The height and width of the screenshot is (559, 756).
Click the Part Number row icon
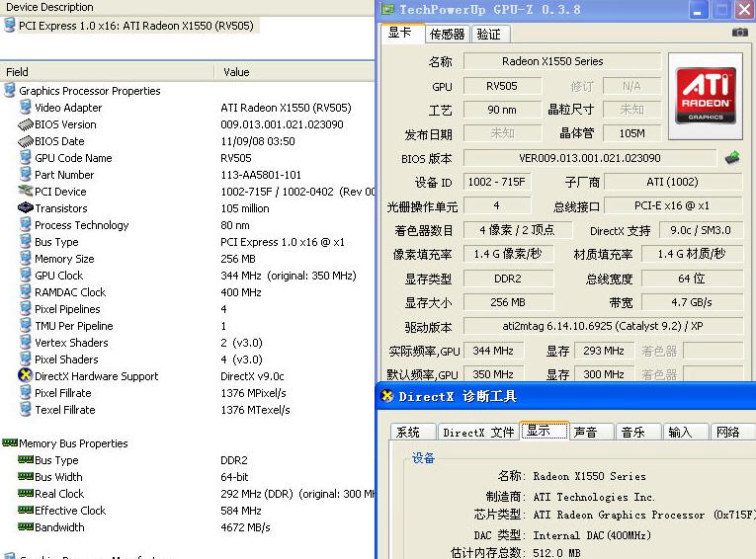(25, 175)
